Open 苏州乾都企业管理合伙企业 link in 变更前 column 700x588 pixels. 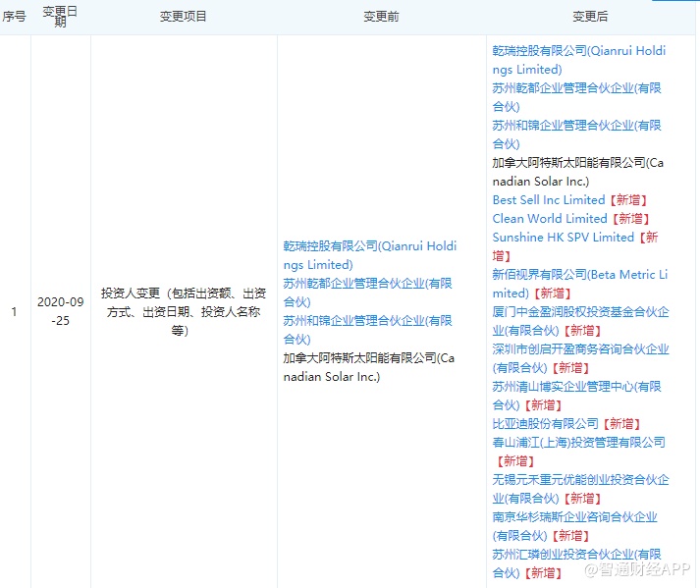[x=367, y=293]
